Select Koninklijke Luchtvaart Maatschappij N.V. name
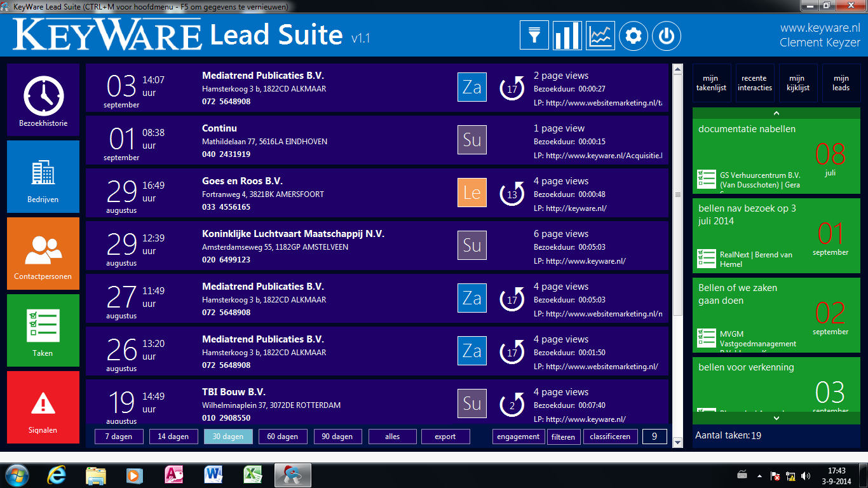Viewport: 868px width, 488px height. (293, 234)
